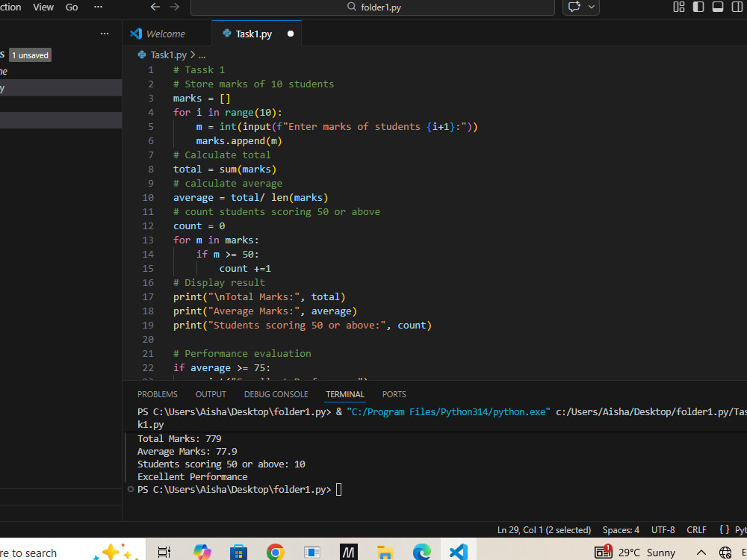This screenshot has height=560, width=747.
Task: Click the unsaved dot on Task1.py tab
Action: pyautogui.click(x=291, y=34)
